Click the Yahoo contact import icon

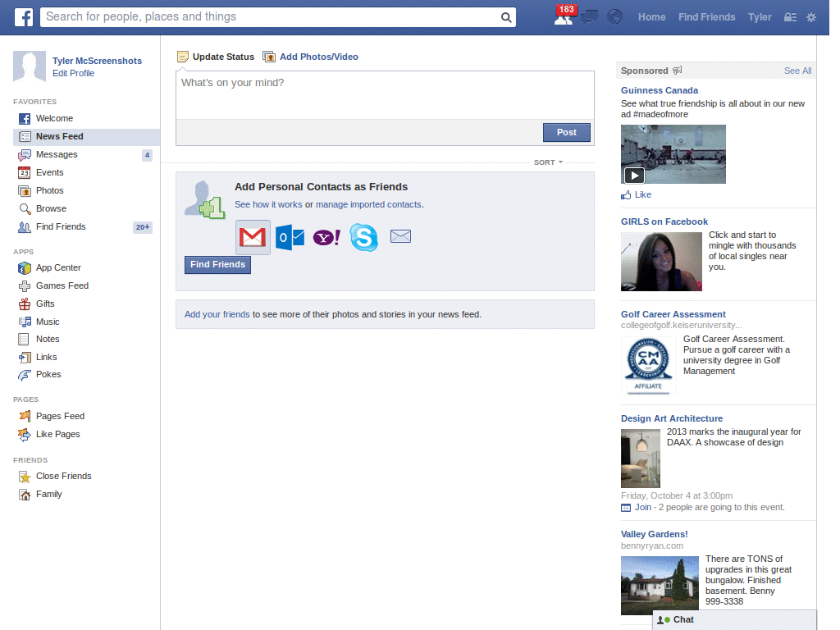click(326, 237)
